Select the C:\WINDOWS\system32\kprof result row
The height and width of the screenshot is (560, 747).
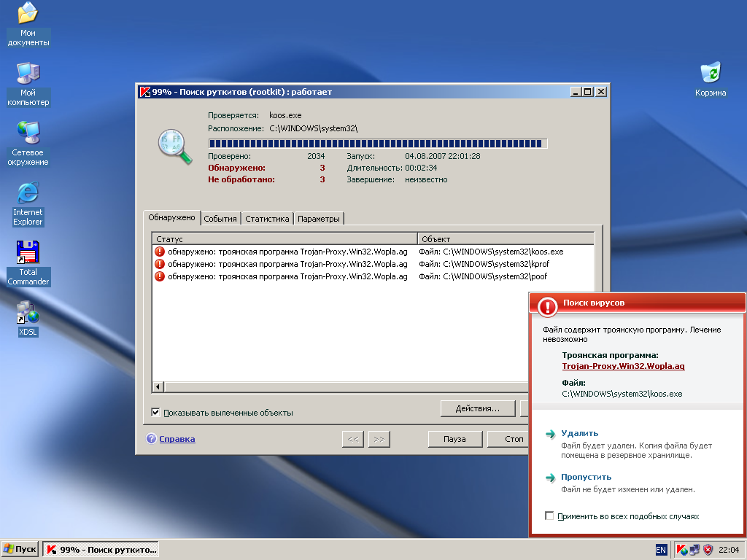(373, 264)
